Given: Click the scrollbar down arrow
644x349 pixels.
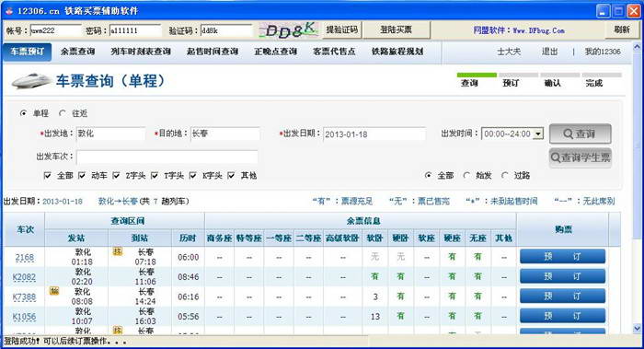Looking at the screenshot, I should [637, 328].
